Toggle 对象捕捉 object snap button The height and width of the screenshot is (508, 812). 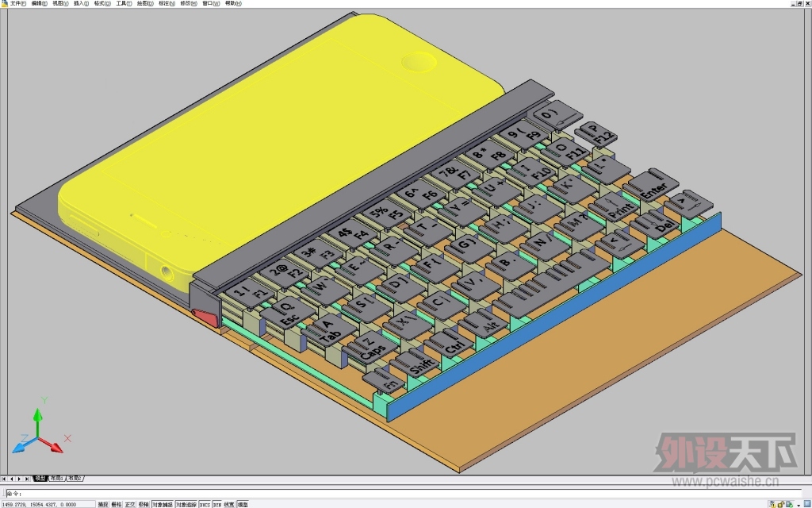(x=163, y=504)
